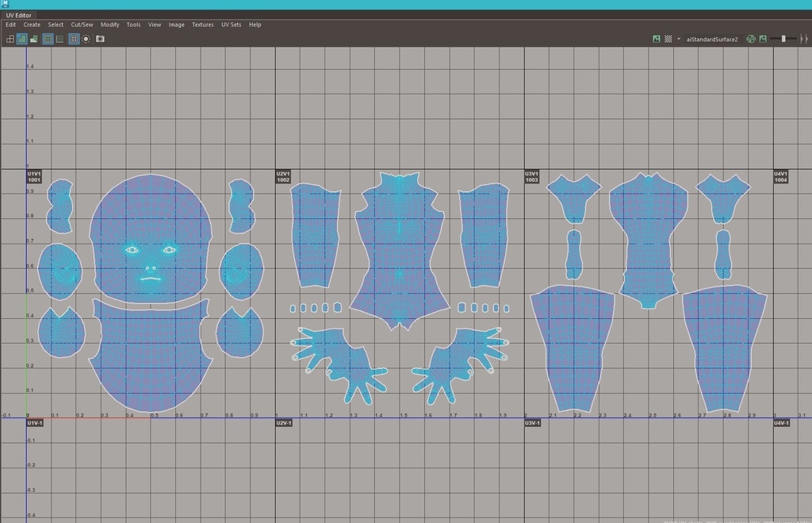
Task: Select the left arm UV shell in tile 1002
Action: tap(316, 236)
